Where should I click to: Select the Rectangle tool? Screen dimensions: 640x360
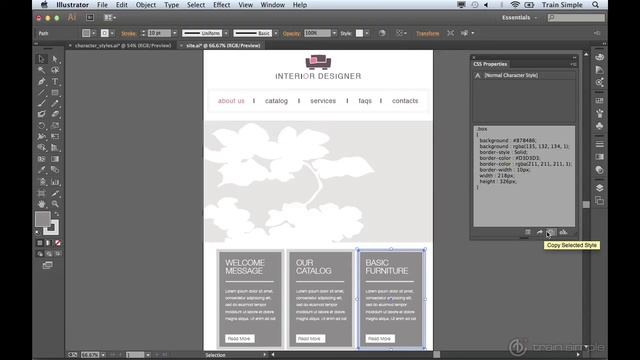coord(55,93)
